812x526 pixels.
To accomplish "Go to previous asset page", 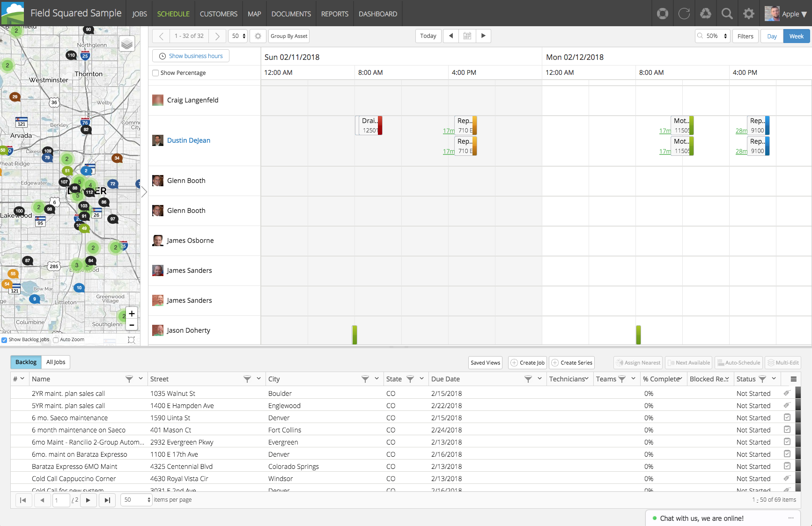I will (161, 36).
